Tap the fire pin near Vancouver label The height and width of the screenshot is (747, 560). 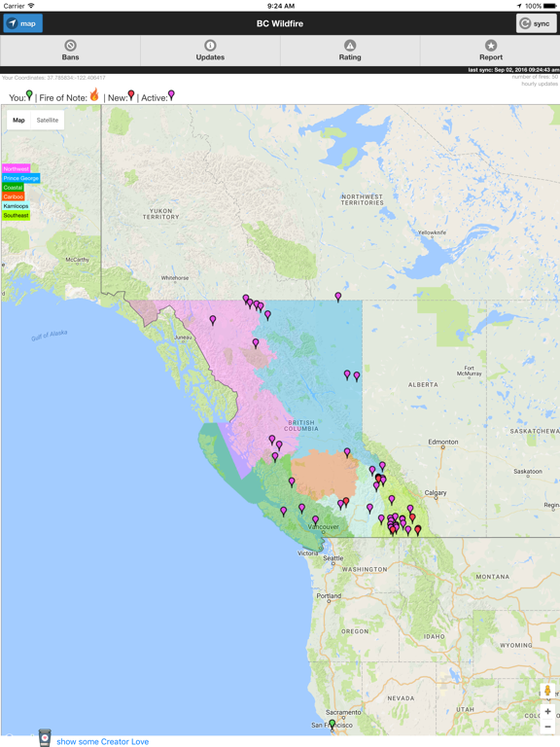pos(315,520)
